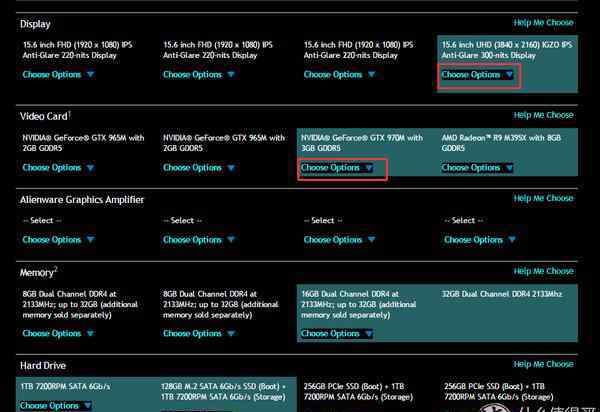Screen dimensions: 600x412
Task: Select the NVIDIA GeForce GTX 970M 3GB text
Action: point(362,143)
